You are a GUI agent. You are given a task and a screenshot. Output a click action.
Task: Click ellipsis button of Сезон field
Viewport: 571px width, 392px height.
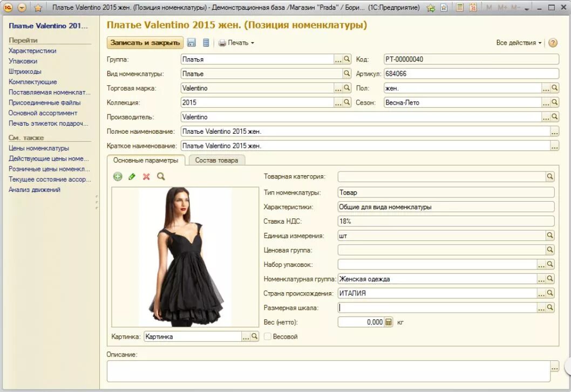(x=546, y=102)
